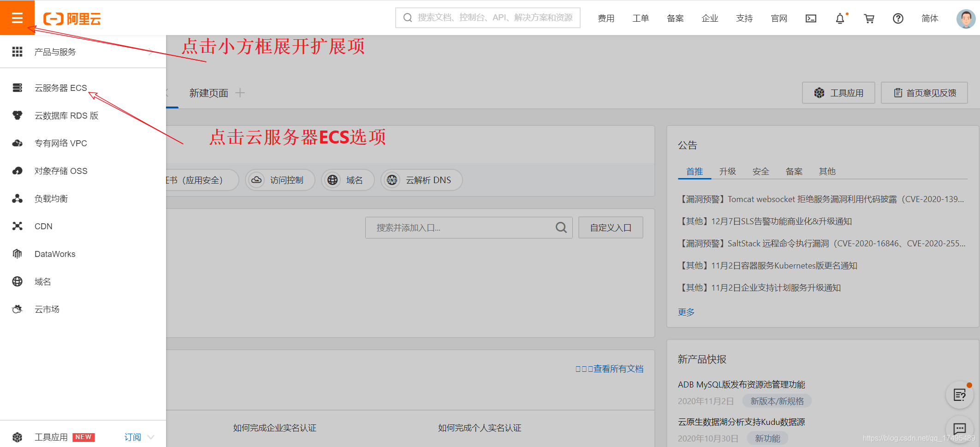Click the VPC cloud icon in sidebar
This screenshot has height=447, width=980.
tap(17, 143)
